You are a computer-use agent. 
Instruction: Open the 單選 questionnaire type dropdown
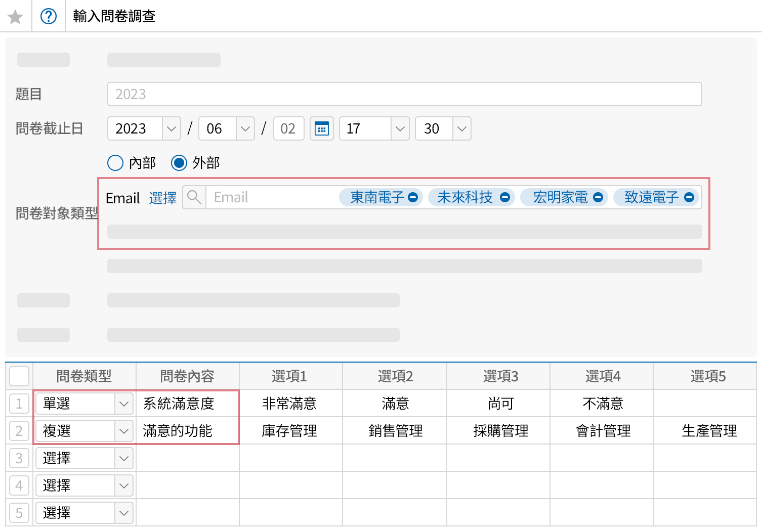[x=123, y=404]
